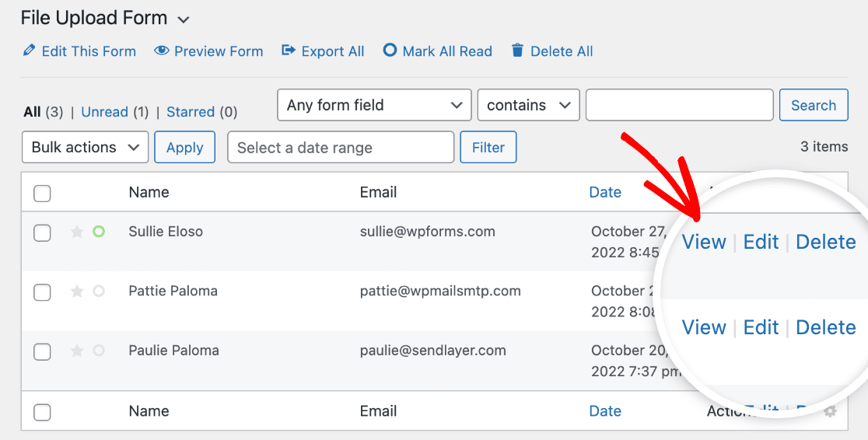868x440 pixels.
Task: Show the Unread entries filter
Action: coord(104,112)
